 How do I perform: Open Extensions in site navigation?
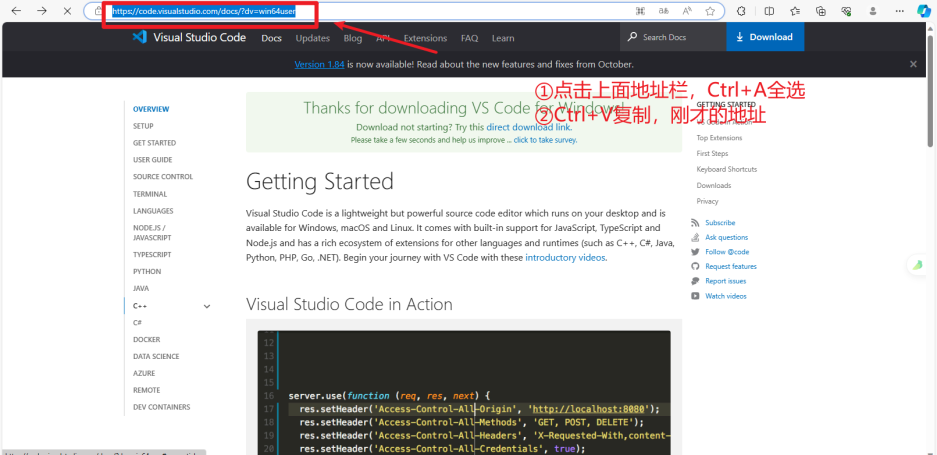point(425,38)
